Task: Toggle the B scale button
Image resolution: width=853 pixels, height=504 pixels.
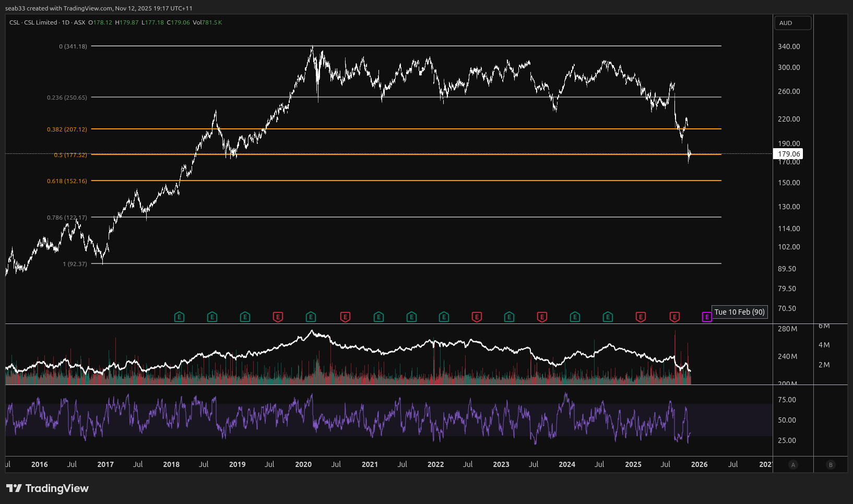Action: 831,465
